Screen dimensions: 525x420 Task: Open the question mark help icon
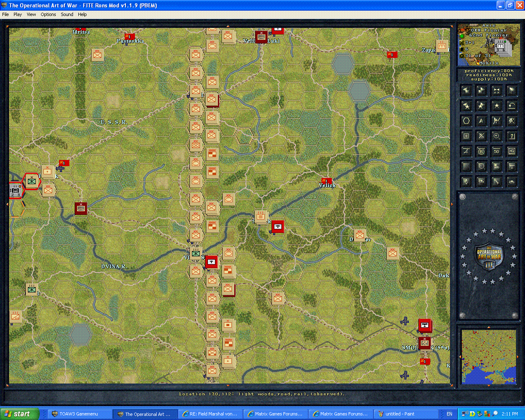point(512,136)
